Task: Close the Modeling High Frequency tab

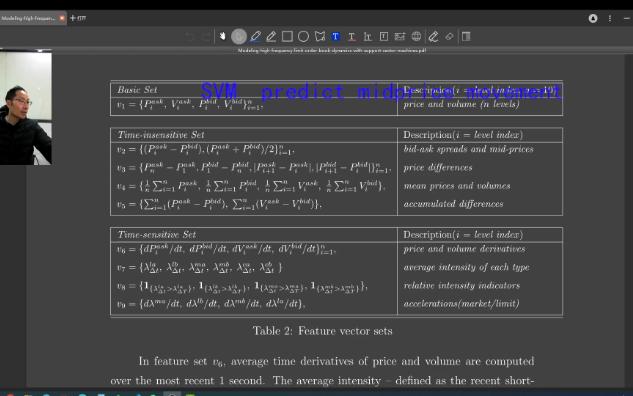Action: [62, 18]
